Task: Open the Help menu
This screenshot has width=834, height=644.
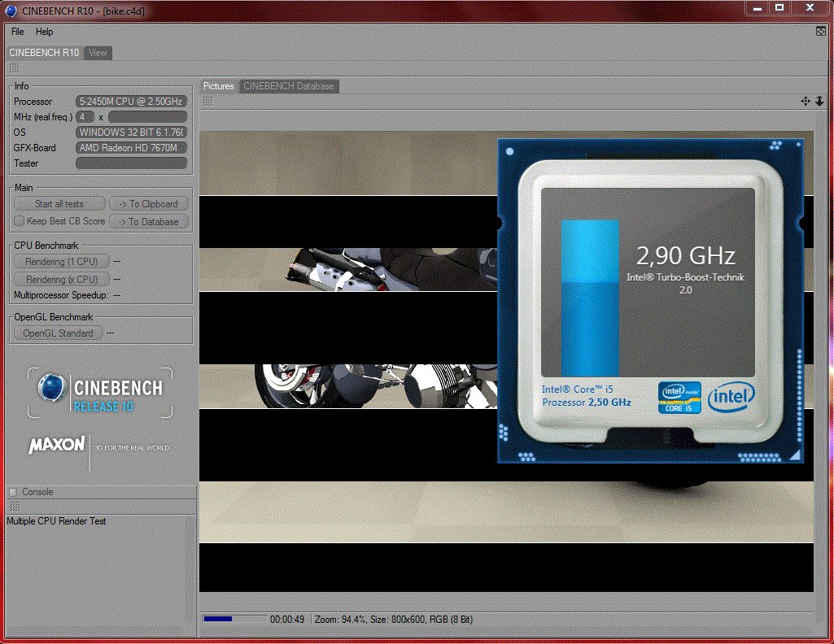Action: pyautogui.click(x=44, y=32)
